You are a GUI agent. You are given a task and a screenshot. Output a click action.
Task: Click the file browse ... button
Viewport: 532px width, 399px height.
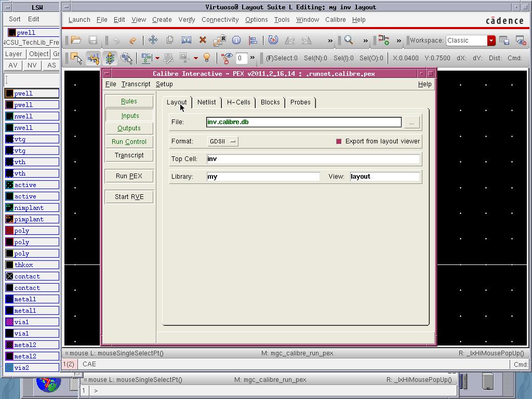[411, 122]
